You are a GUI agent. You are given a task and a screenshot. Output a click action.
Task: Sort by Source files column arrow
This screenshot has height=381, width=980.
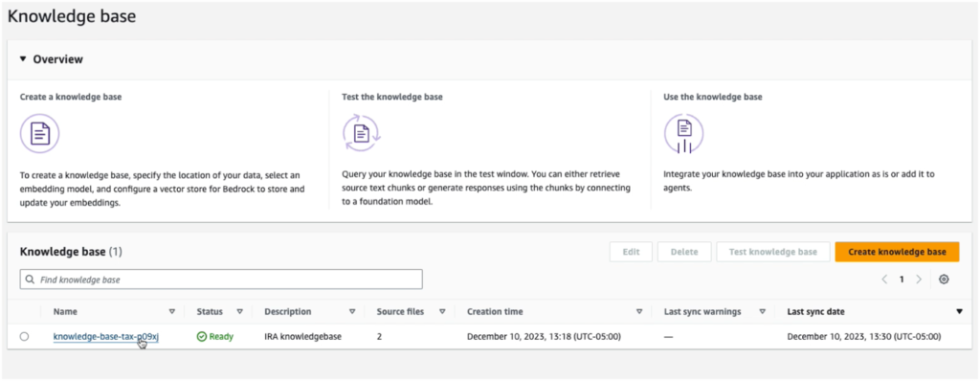(x=442, y=311)
